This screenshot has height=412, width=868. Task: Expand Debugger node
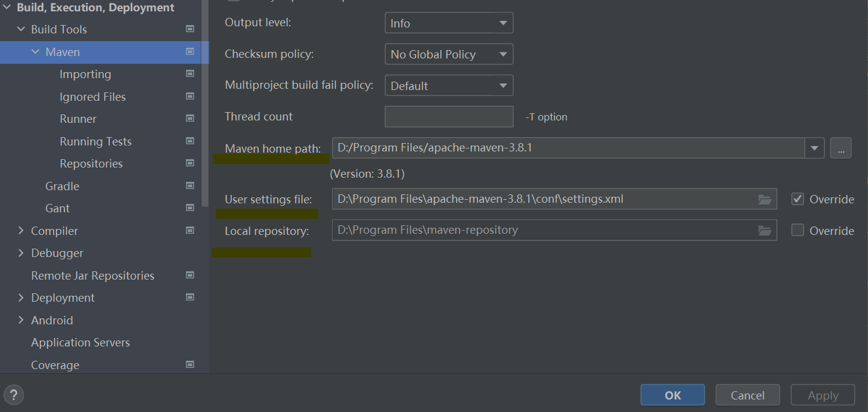click(x=21, y=253)
